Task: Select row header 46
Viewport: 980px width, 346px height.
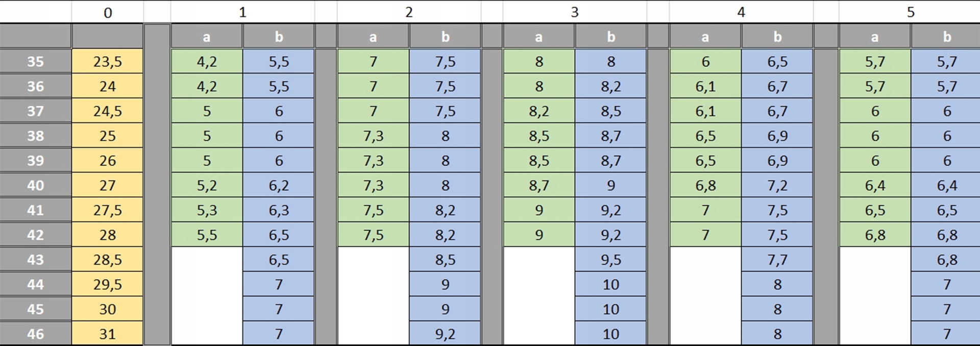Action: coord(35,334)
